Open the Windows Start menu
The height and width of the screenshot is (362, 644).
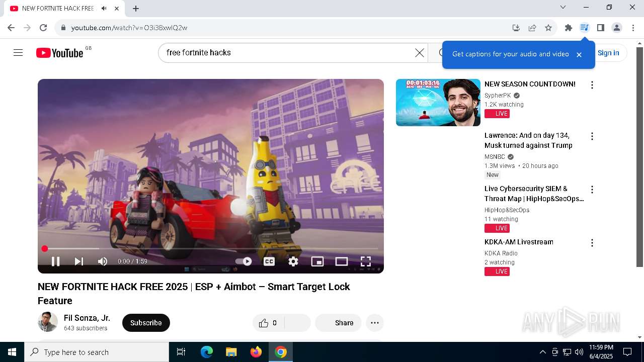tap(12, 352)
